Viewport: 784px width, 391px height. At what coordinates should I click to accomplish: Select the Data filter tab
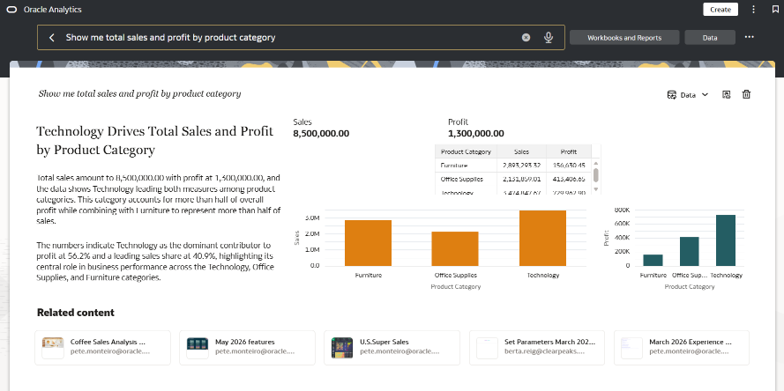coord(710,38)
